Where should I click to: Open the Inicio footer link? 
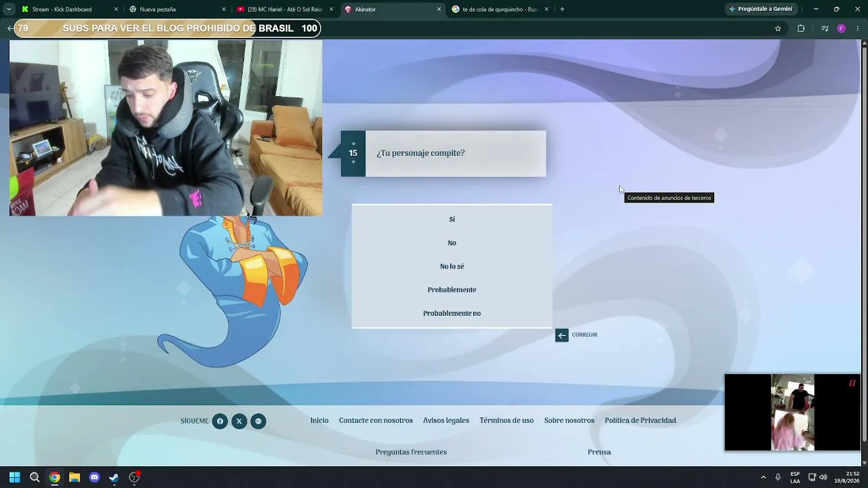coord(319,421)
